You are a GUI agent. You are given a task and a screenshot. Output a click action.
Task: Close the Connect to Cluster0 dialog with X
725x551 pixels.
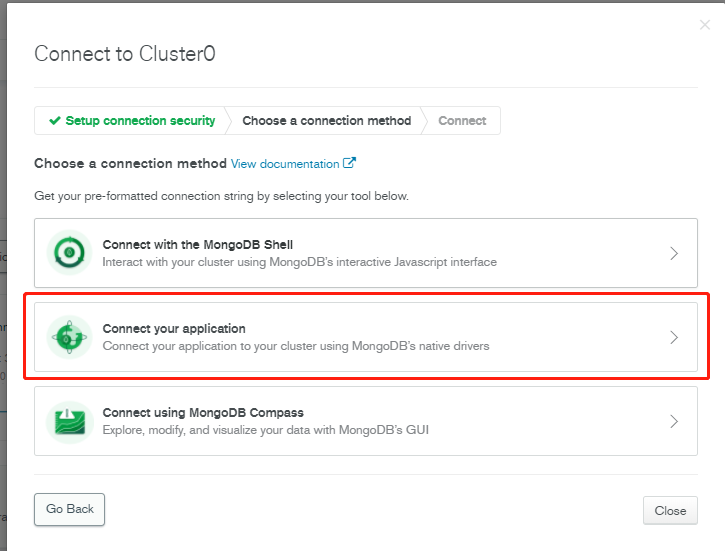[705, 24]
